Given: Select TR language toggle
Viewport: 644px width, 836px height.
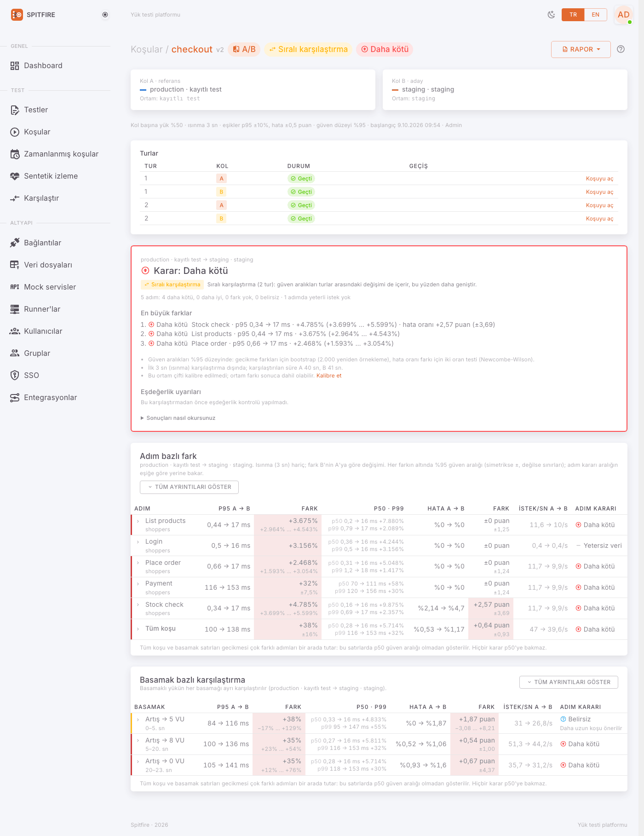Looking at the screenshot, I should [x=573, y=15].
